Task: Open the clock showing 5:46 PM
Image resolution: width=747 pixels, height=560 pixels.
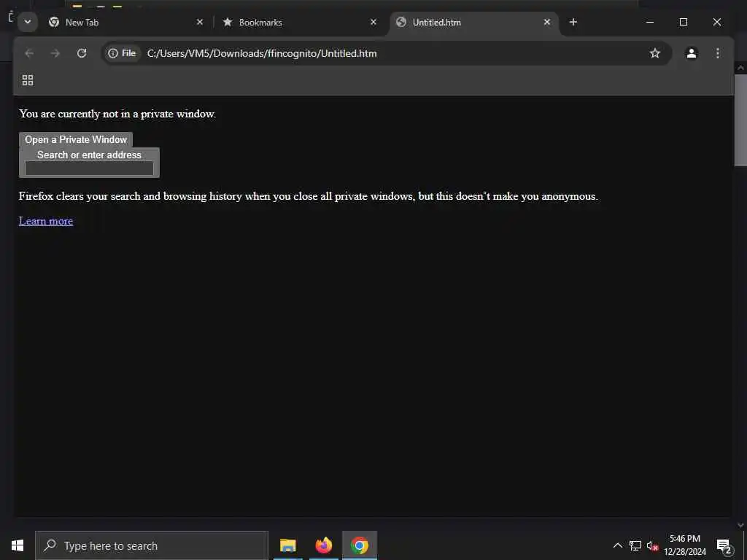Action: pyautogui.click(x=685, y=545)
